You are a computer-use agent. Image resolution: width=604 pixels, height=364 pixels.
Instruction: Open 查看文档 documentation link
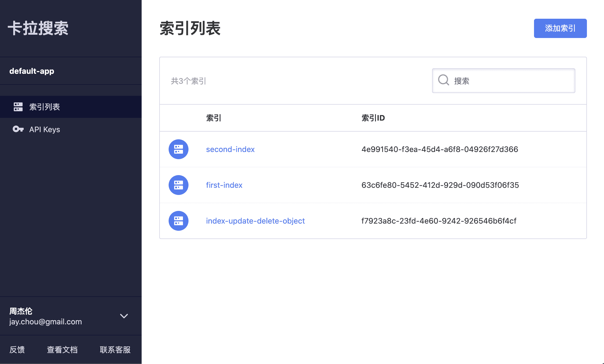(x=62, y=350)
